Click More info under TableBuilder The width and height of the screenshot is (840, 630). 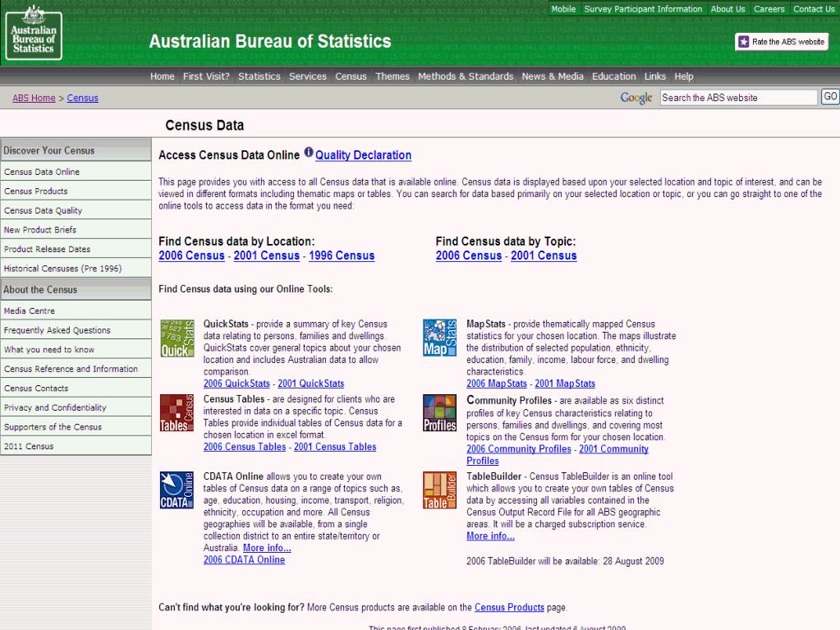(490, 536)
